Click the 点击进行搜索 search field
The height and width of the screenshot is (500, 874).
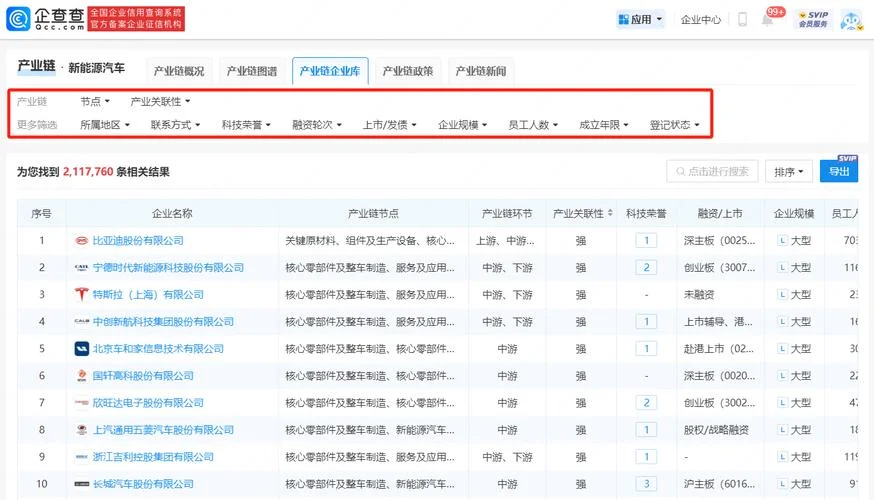point(712,171)
